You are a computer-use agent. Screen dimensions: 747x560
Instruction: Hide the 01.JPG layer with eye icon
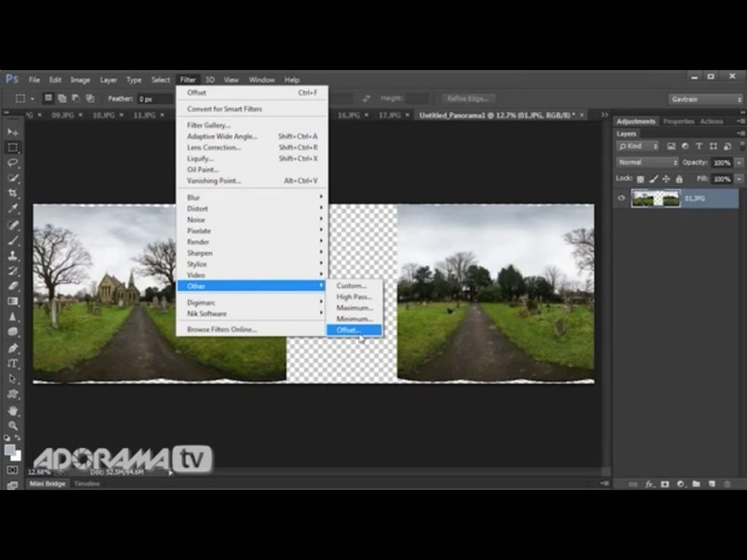click(x=621, y=198)
